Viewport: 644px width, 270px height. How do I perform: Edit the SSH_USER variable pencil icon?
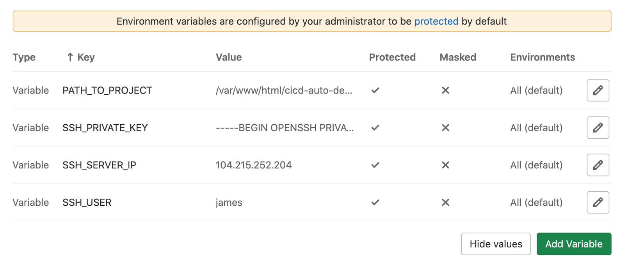(x=598, y=203)
